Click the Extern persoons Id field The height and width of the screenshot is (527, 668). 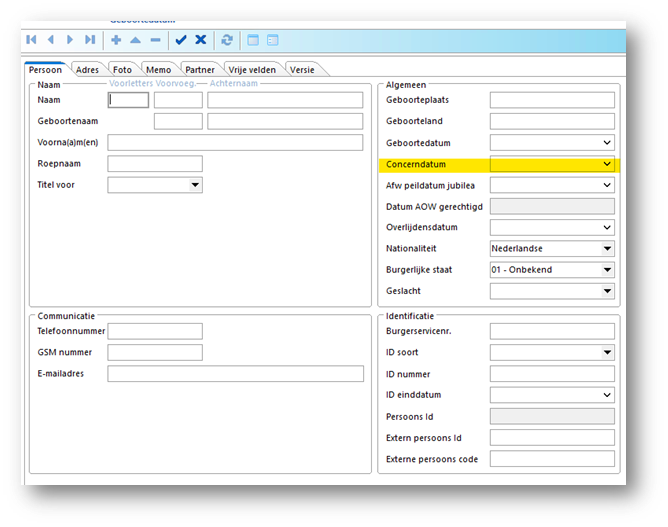[x=552, y=438]
